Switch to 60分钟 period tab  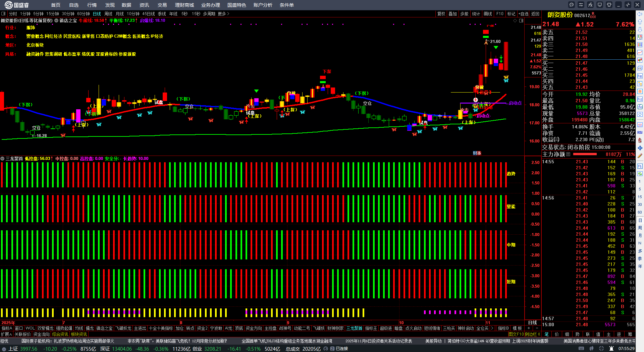pyautogui.click(x=84, y=14)
